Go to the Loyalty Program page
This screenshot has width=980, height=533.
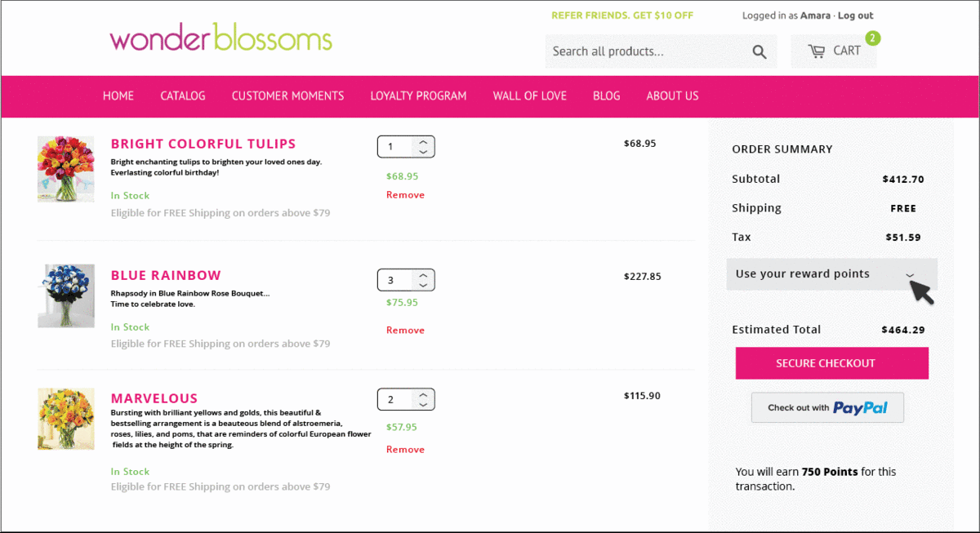[418, 96]
